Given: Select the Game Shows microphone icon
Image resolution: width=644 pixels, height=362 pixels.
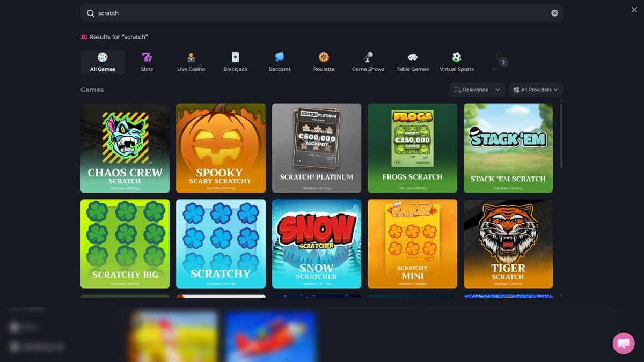Looking at the screenshot, I should (x=368, y=57).
